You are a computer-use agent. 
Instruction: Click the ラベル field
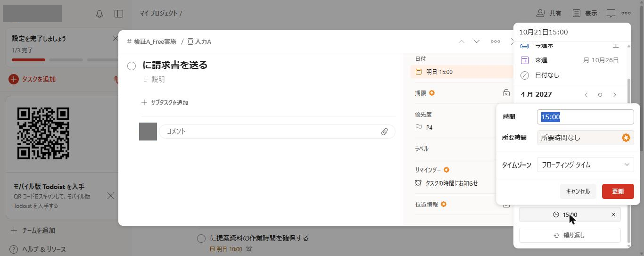click(x=421, y=149)
